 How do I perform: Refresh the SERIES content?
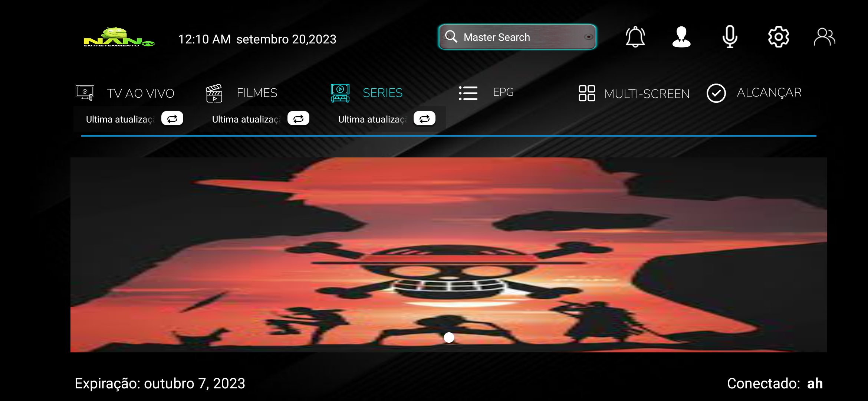[424, 118]
